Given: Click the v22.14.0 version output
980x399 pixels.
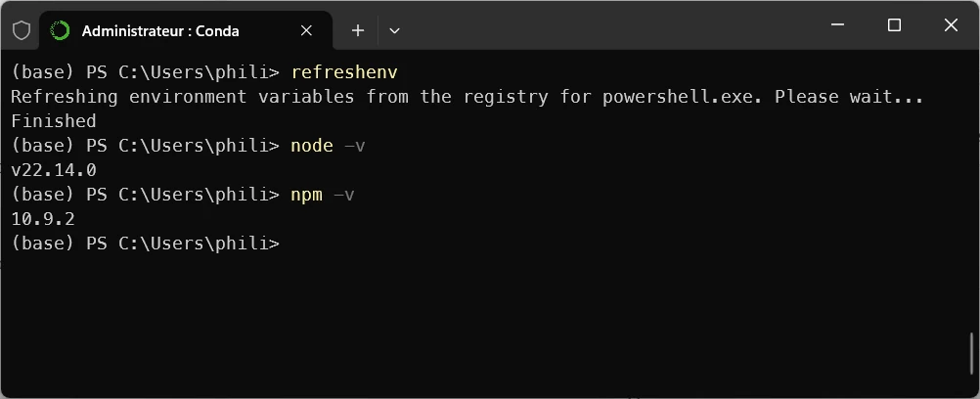Looking at the screenshot, I should (54, 170).
